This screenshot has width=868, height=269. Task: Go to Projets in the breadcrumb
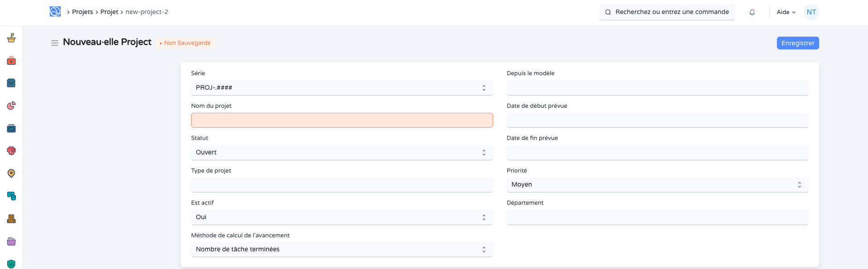[82, 12]
